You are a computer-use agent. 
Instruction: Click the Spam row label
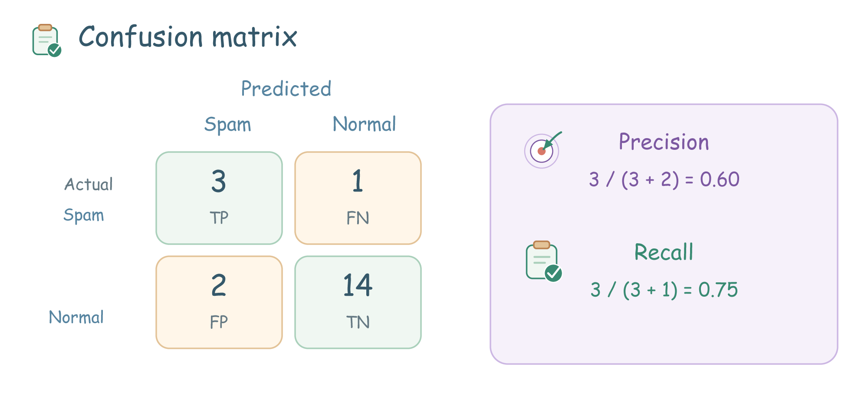(84, 215)
